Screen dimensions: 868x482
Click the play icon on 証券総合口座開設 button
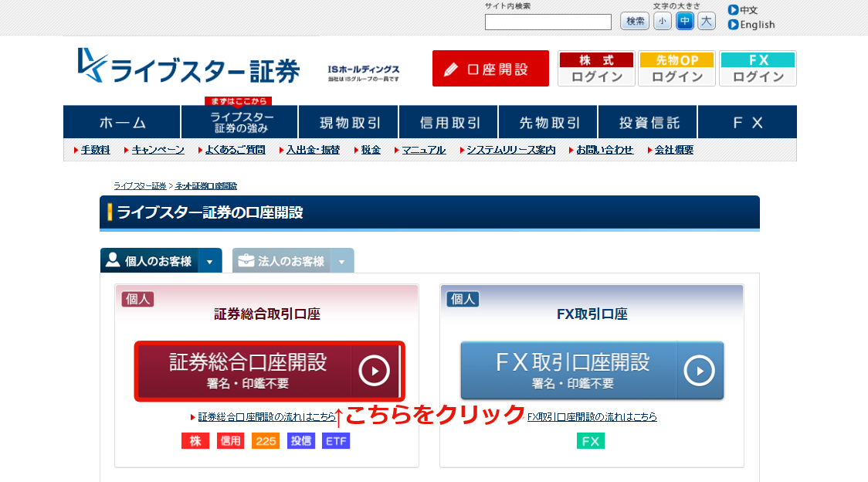374,371
